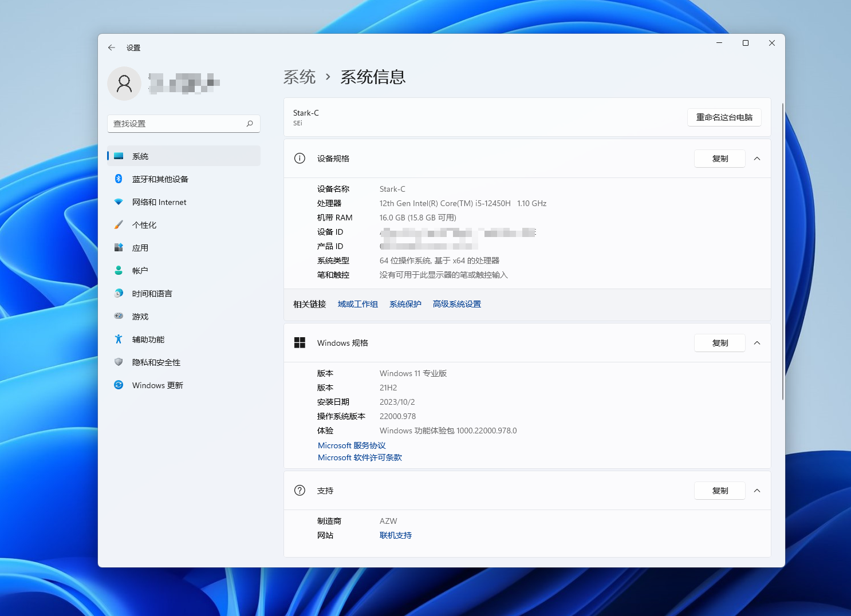Screen dimensions: 851x616
Task: Click the search magnifier icon
Action: (250, 124)
